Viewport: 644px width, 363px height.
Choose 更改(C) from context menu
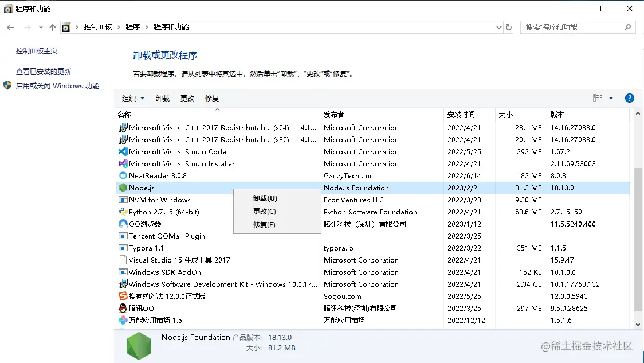(x=277, y=211)
